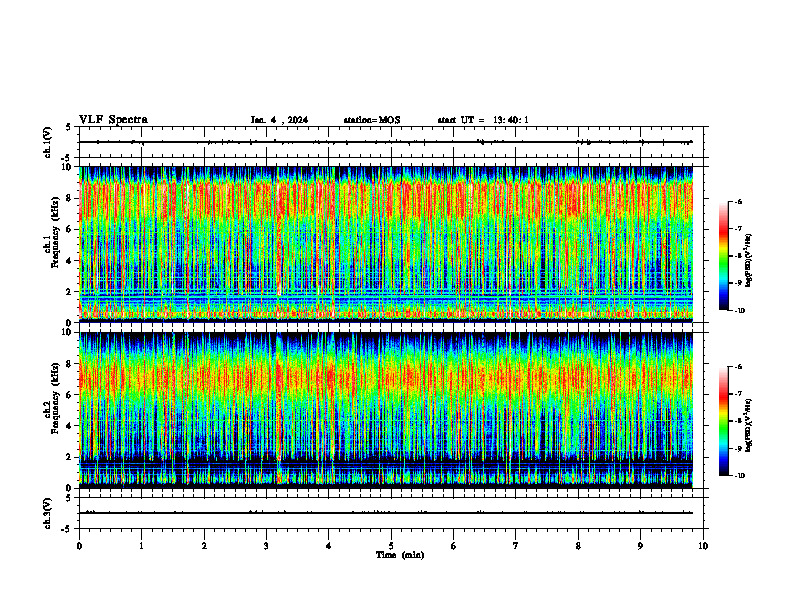
Task: Click the ch.1 spectrogram color scale bar
Action: pyautogui.click(x=723, y=256)
